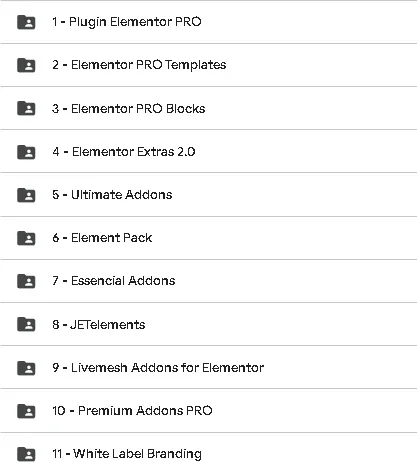Click the folder icon for Elementor Extras 2.0
The image size is (417, 475).
point(26,152)
